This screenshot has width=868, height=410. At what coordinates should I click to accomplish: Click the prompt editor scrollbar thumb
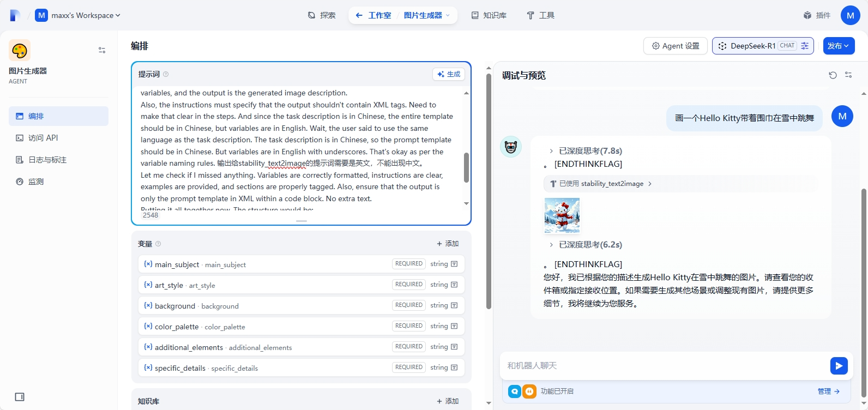pos(466,167)
